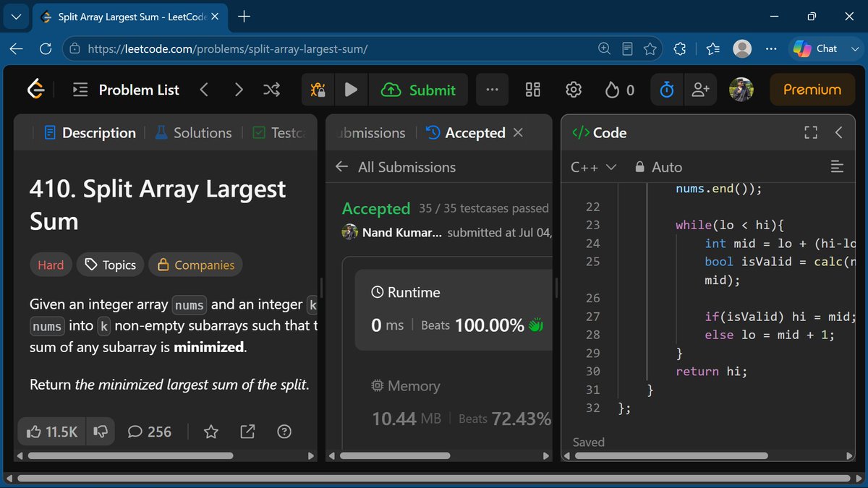Click the format code lines icon
The image size is (868, 488).
tap(837, 167)
